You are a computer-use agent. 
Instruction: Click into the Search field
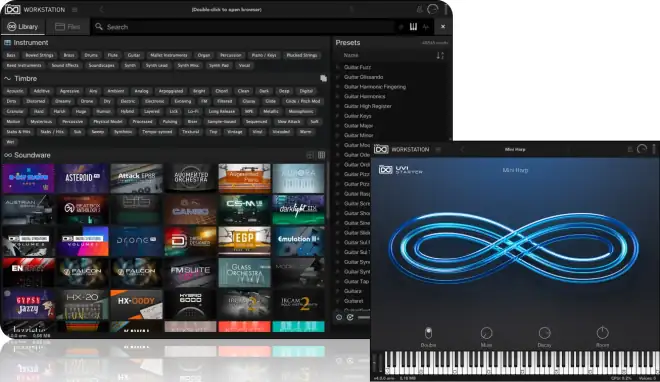244,27
